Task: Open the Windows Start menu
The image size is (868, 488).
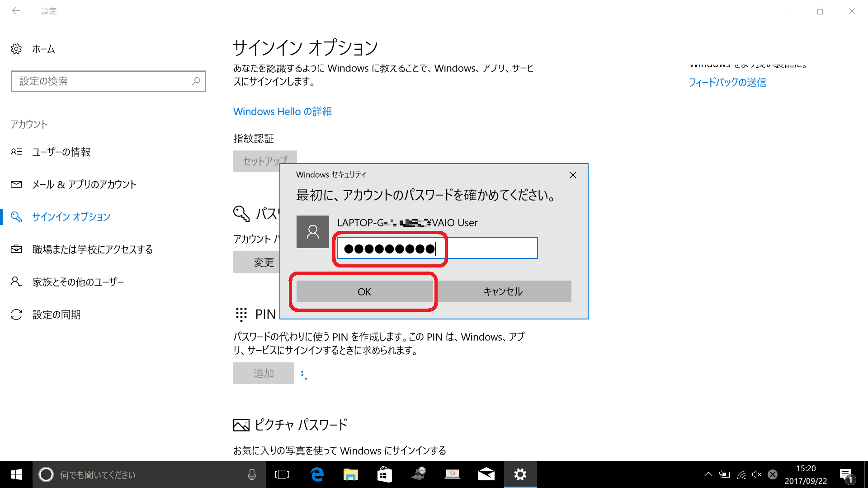Action: tap(16, 474)
